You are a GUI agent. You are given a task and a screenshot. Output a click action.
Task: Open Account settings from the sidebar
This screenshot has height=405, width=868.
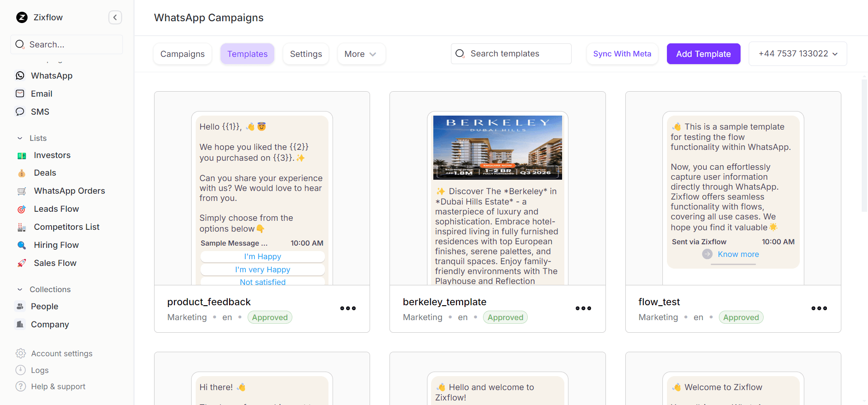pos(61,354)
